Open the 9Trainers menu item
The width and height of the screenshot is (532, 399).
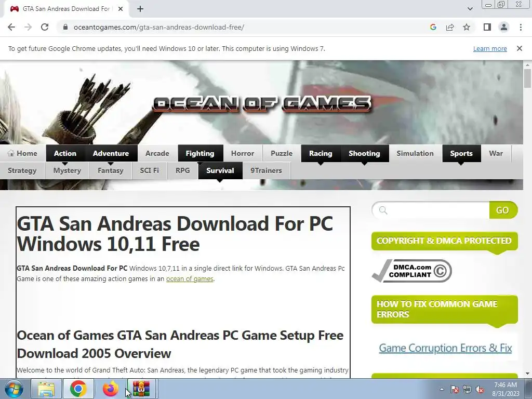(x=267, y=170)
